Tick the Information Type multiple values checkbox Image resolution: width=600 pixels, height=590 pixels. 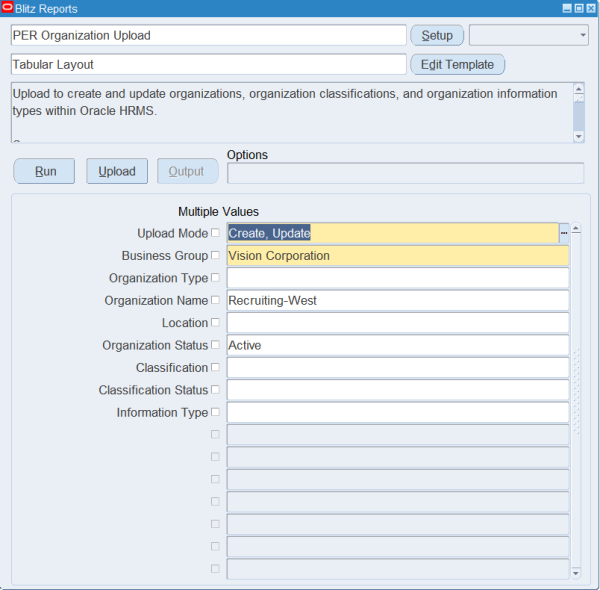[215, 412]
